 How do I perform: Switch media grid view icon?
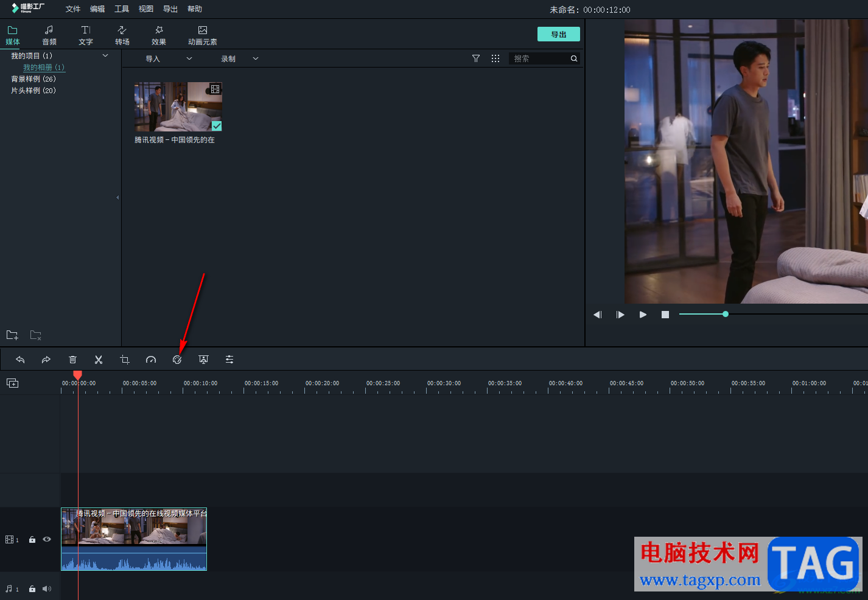495,58
